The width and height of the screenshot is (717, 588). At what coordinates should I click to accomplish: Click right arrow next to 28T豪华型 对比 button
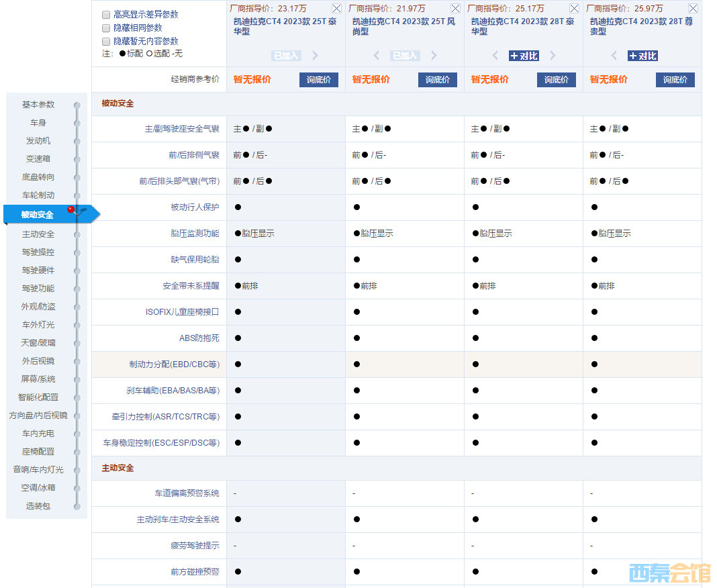click(x=553, y=56)
